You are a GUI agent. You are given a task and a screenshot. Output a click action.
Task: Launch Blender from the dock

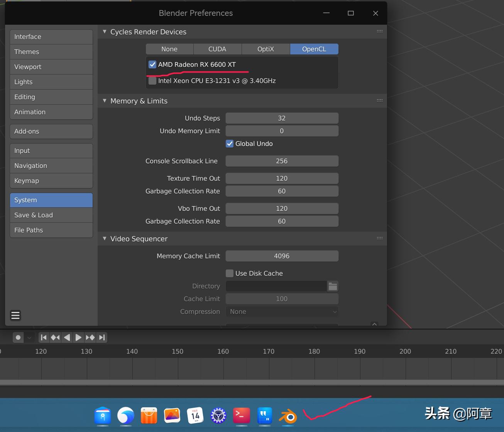pos(288,417)
